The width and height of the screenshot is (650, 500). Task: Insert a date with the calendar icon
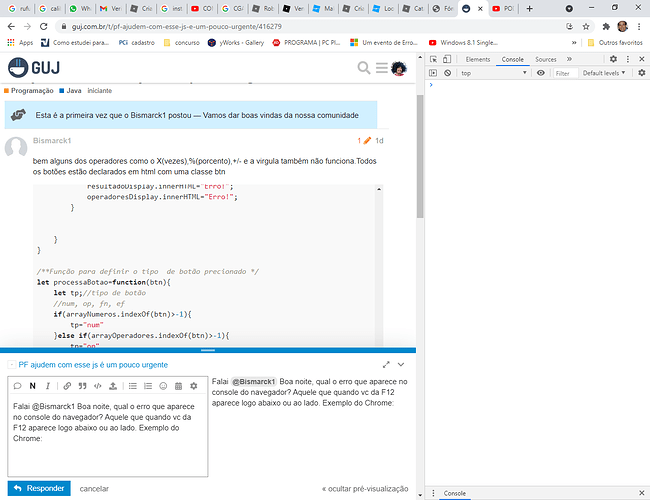pyautogui.click(x=178, y=386)
